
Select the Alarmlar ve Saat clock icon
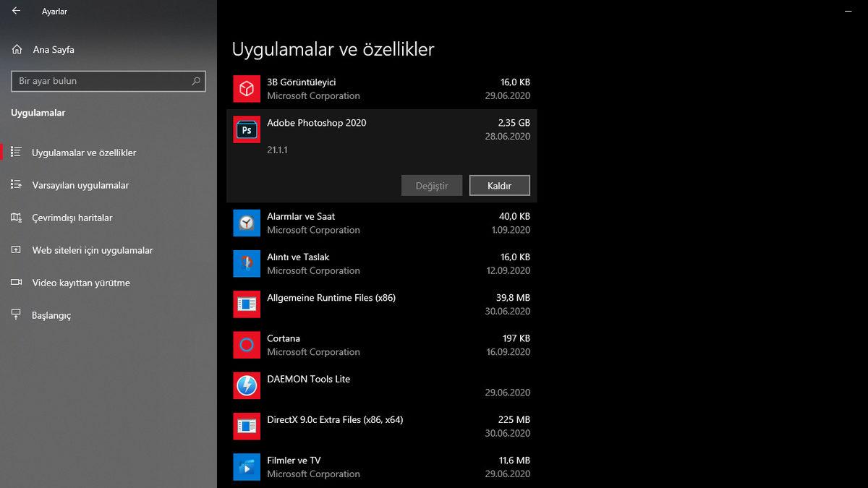247,223
